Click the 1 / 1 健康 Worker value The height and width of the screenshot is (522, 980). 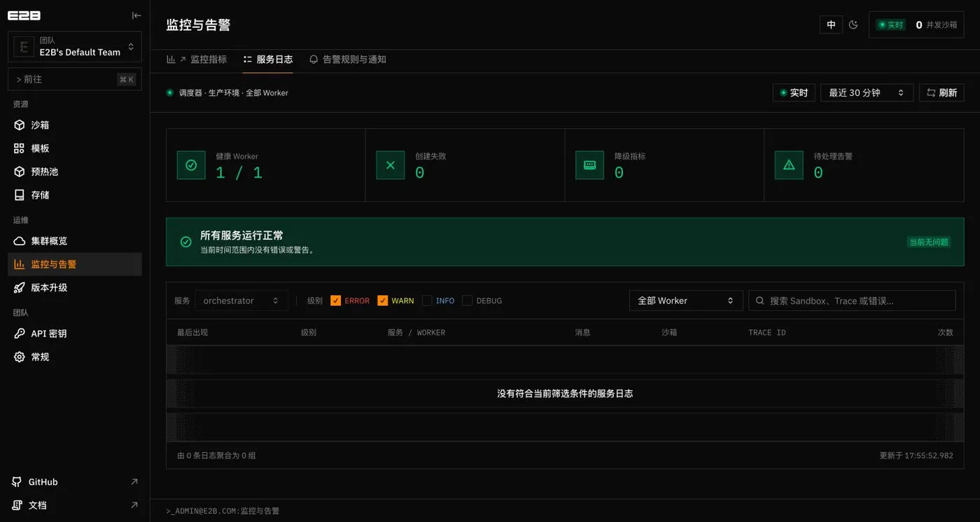[239, 173]
